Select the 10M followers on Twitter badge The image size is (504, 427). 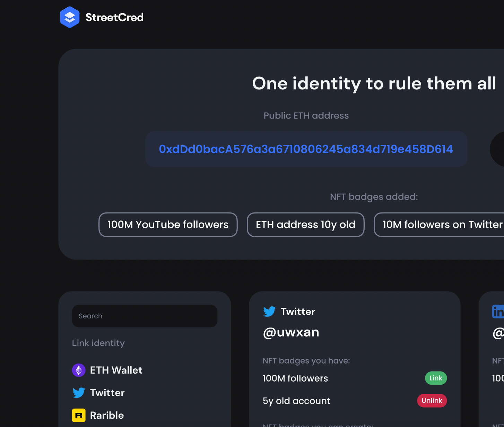pos(439,225)
